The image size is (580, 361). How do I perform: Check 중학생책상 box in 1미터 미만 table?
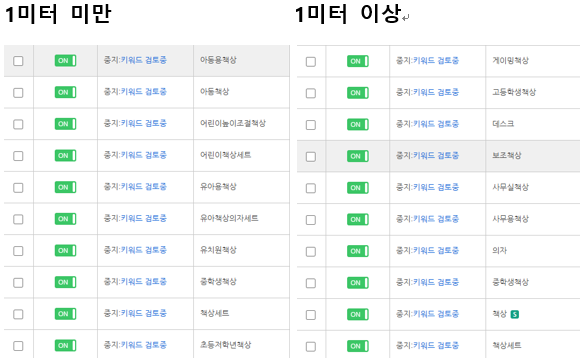click(x=18, y=283)
